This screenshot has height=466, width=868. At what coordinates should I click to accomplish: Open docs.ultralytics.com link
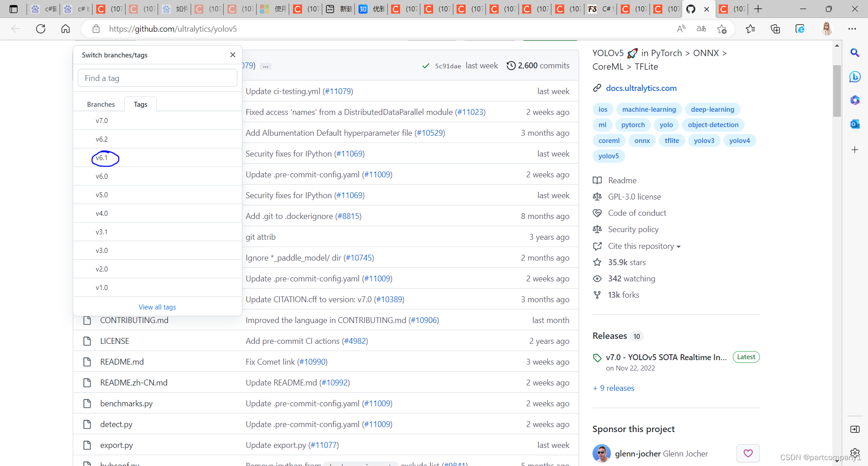click(x=641, y=88)
